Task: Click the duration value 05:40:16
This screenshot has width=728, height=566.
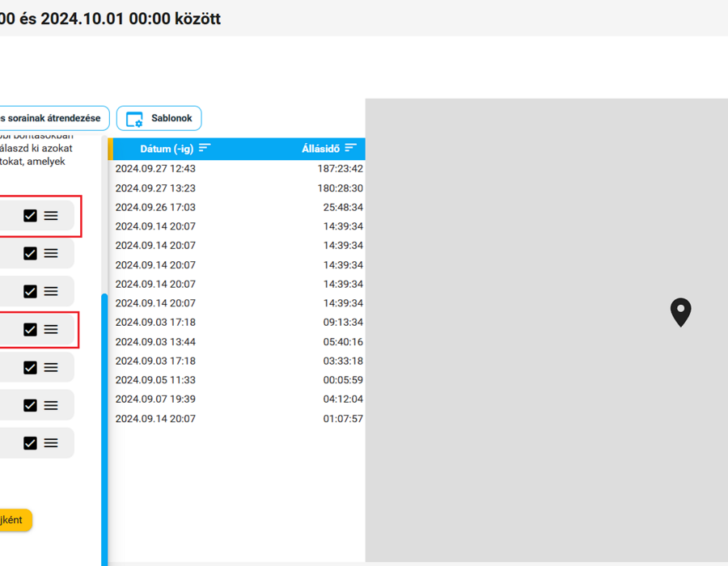Action: (x=343, y=342)
